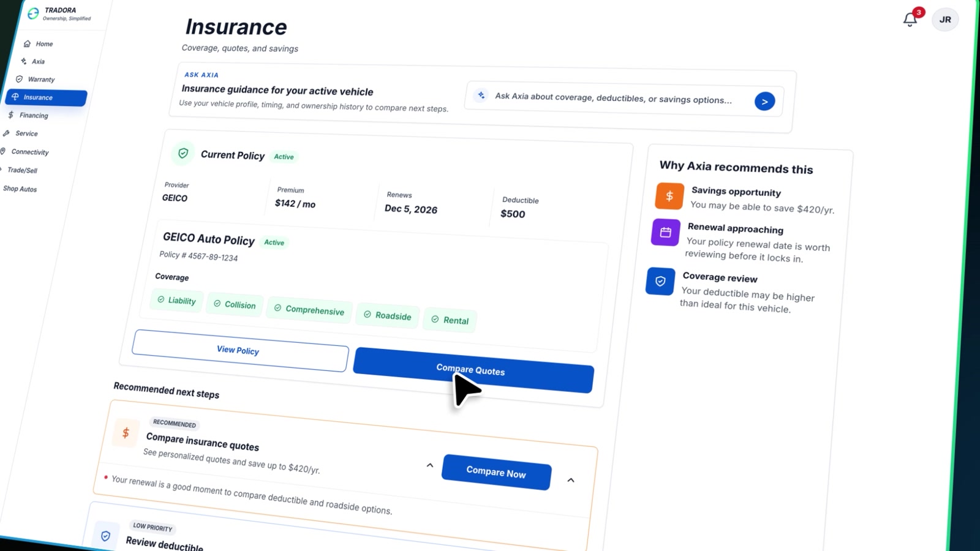Click the purple Renewal approaching calendar icon

click(x=666, y=232)
